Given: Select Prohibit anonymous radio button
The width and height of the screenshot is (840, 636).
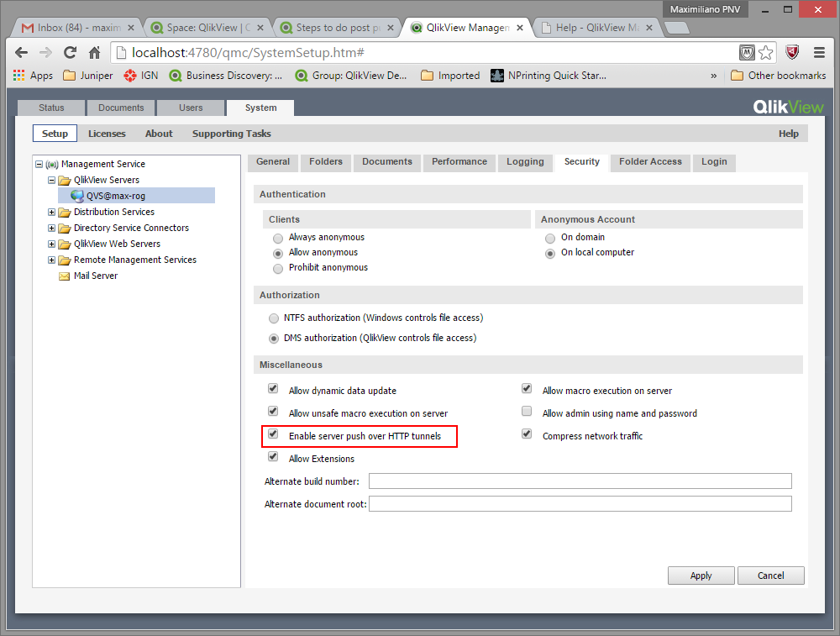Looking at the screenshot, I should [x=277, y=269].
